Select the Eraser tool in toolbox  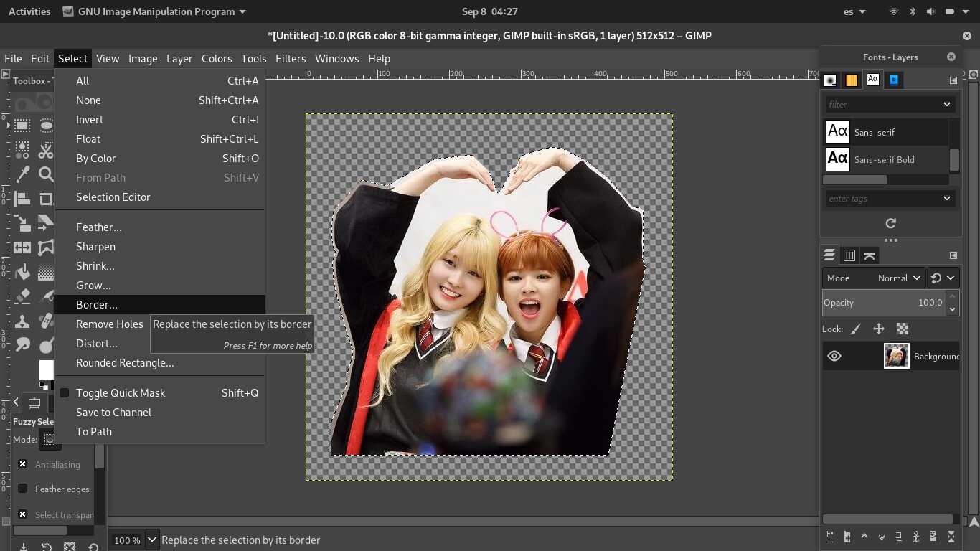pyautogui.click(x=22, y=296)
